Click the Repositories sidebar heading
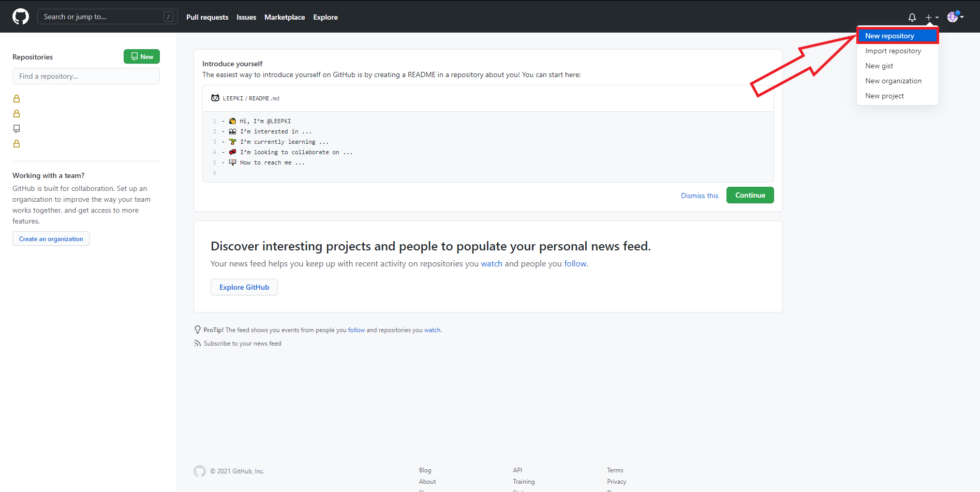Screen dimensions: 980x492 [x=33, y=57]
